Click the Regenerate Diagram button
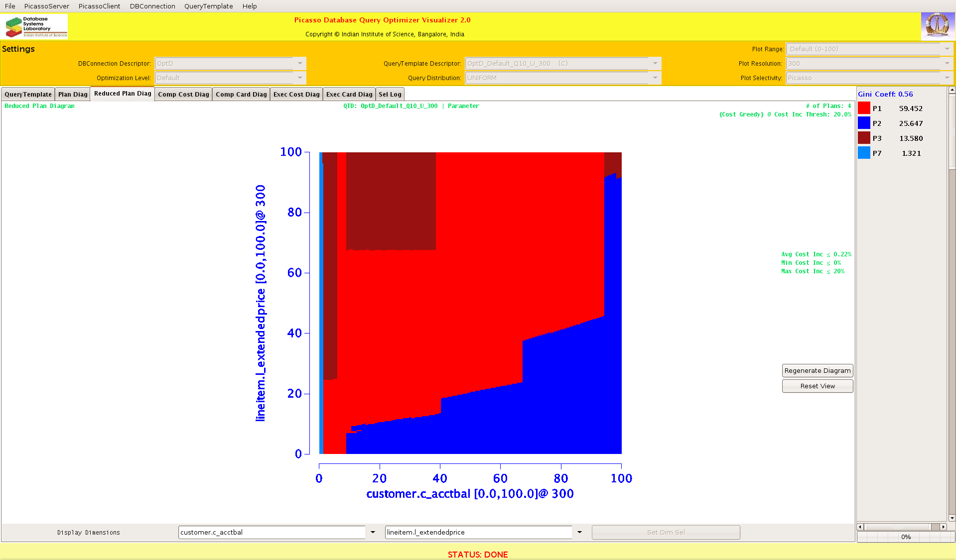 click(817, 370)
